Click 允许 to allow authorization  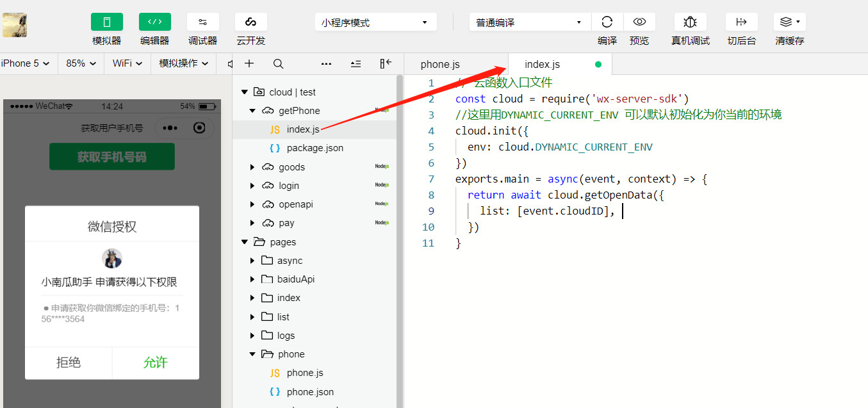pos(156,363)
